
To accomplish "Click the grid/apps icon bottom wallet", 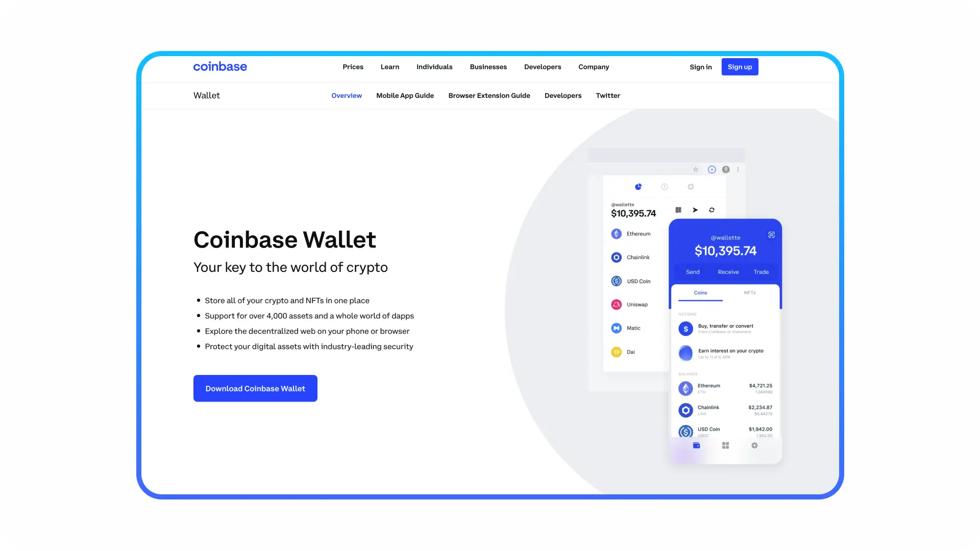I will click(x=726, y=445).
